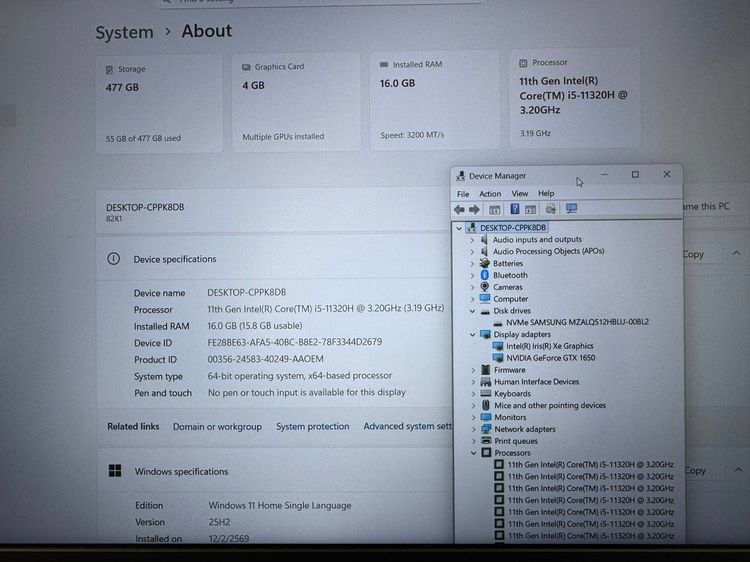Screen dimensions: 750x562
Task: Click the '16.0 GB (15.8 GB usable)' value
Action: 255,326
